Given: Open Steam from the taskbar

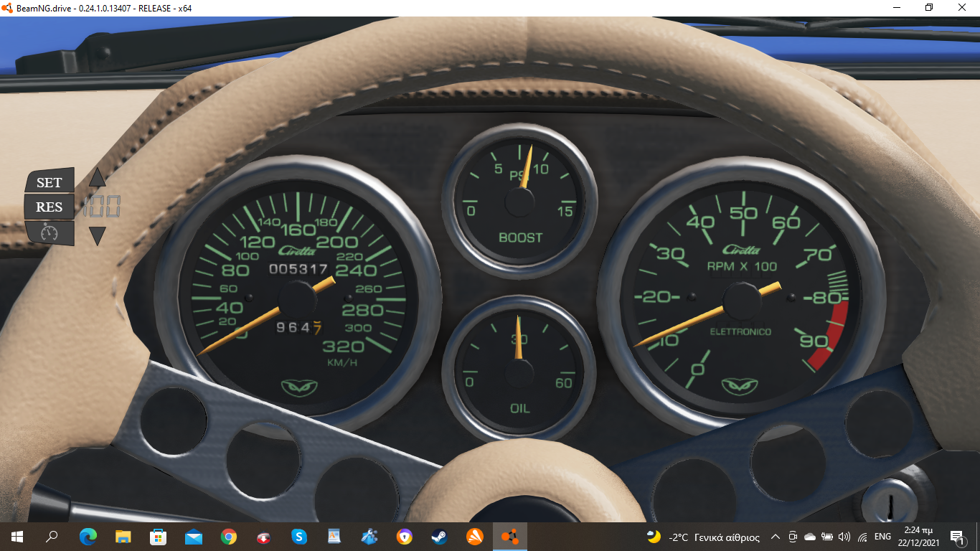Looking at the screenshot, I should tap(439, 536).
